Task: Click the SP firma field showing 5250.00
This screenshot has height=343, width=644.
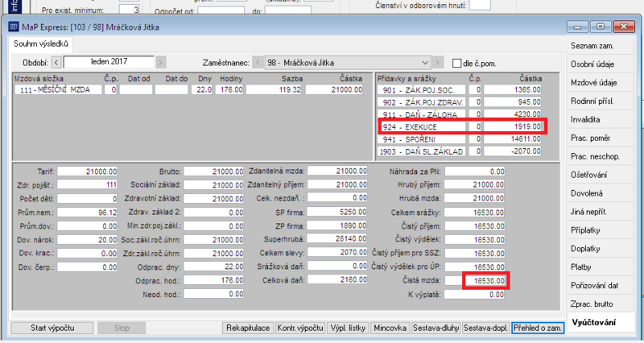Action: [x=337, y=212]
